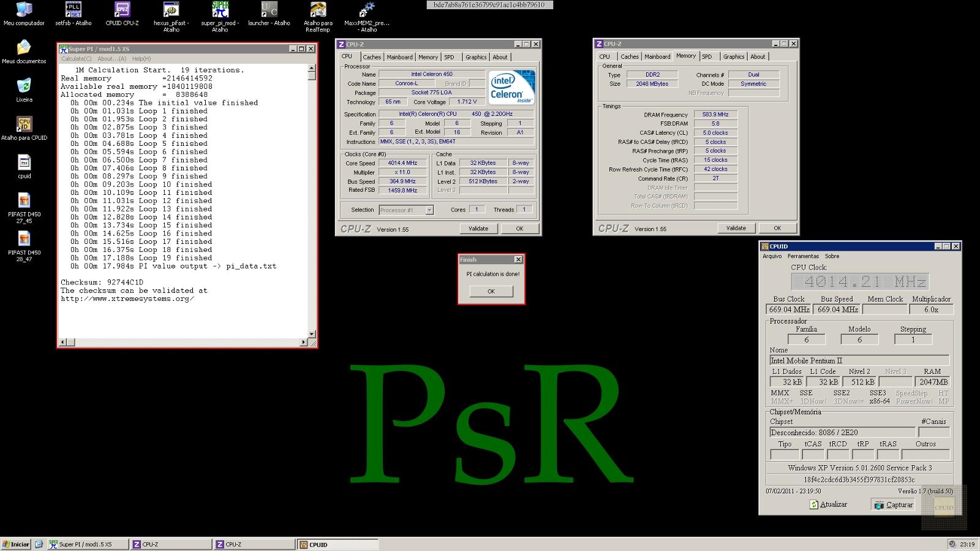The width and height of the screenshot is (980, 551).
Task: Switch to Memory tab in left CPU-Z
Action: point(428,57)
